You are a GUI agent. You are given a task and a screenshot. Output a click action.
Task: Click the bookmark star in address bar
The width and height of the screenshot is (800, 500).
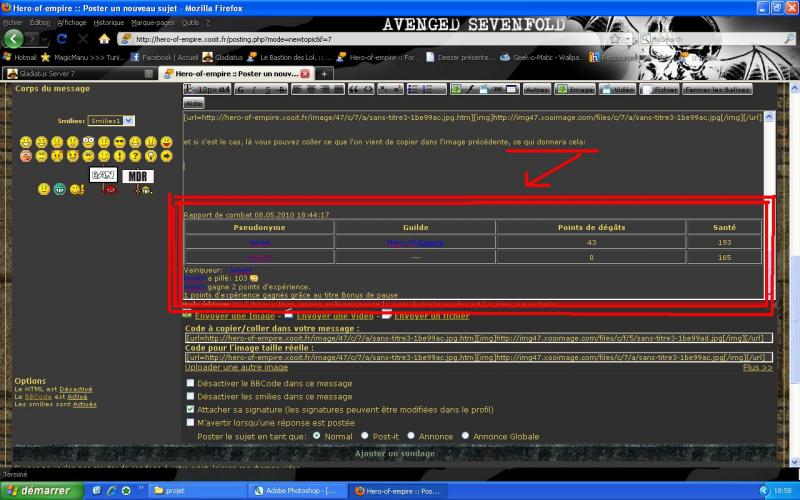click(615, 39)
